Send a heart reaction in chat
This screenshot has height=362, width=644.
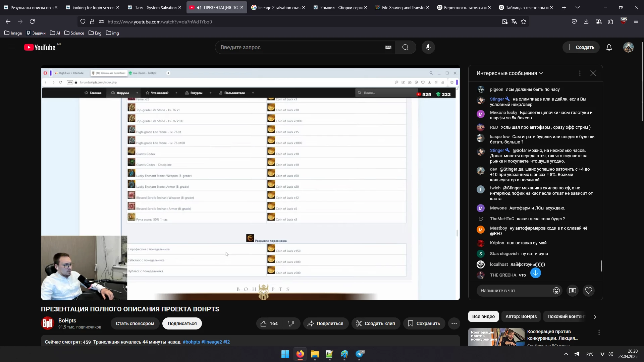pos(589,291)
